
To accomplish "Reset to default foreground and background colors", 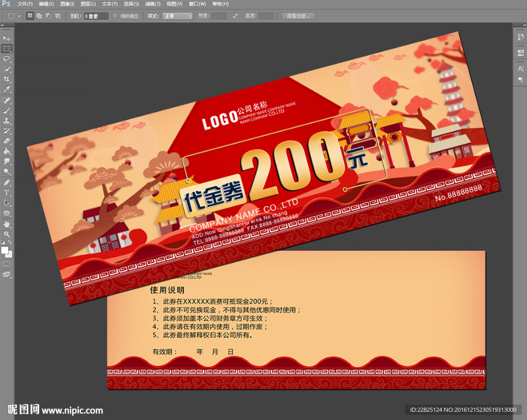I will [x=3, y=242].
